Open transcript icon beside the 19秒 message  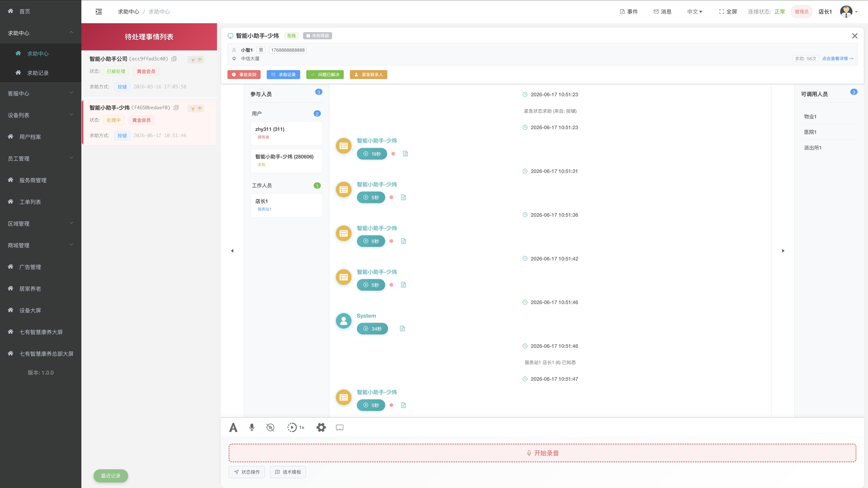[x=405, y=154]
